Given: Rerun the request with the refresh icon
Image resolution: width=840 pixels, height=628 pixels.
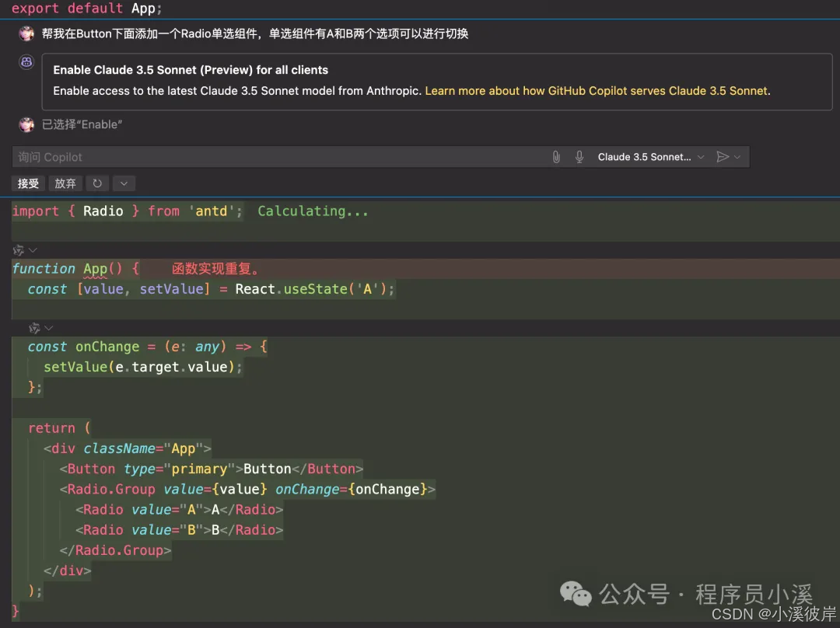Looking at the screenshot, I should click(97, 183).
